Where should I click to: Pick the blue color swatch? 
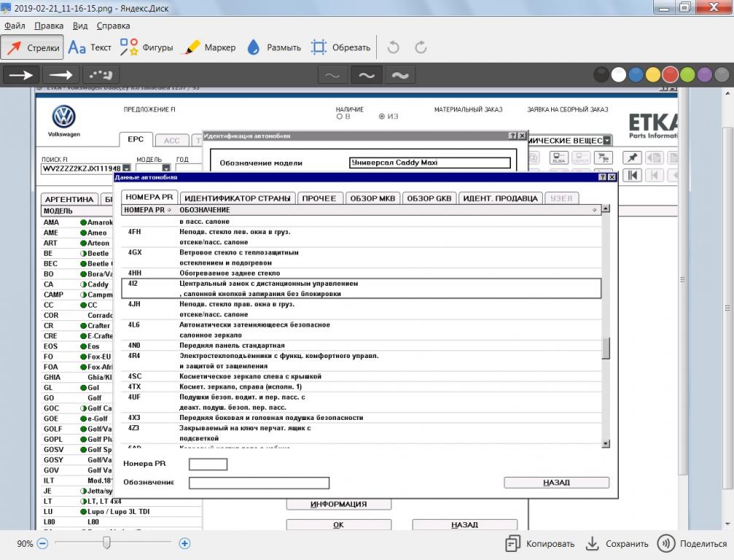point(636,75)
